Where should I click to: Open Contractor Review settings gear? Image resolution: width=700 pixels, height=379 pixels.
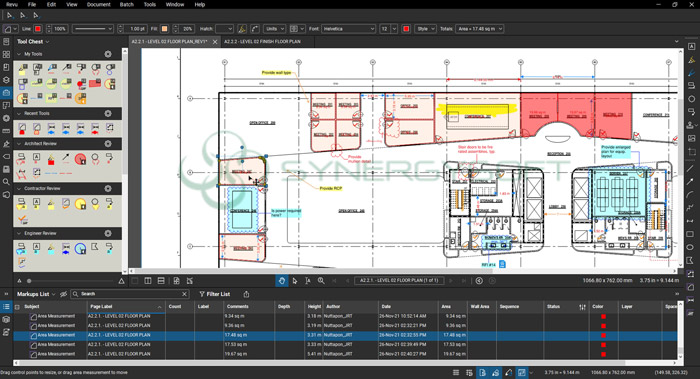tap(108, 188)
